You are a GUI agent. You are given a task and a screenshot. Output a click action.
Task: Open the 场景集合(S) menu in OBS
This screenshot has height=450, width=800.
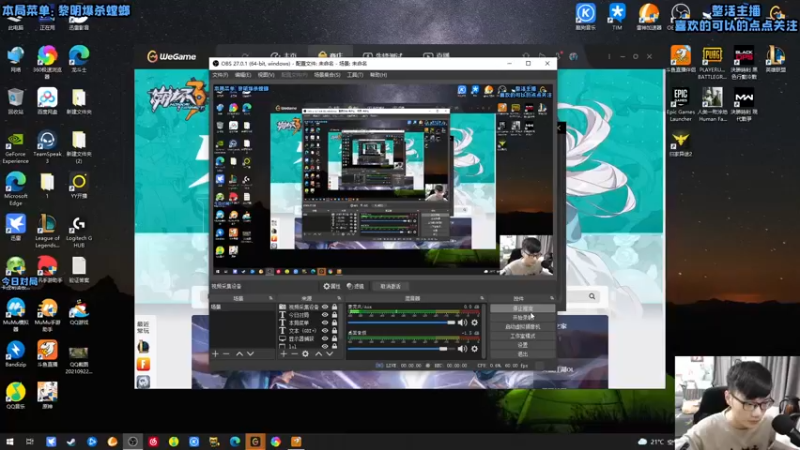[327, 75]
